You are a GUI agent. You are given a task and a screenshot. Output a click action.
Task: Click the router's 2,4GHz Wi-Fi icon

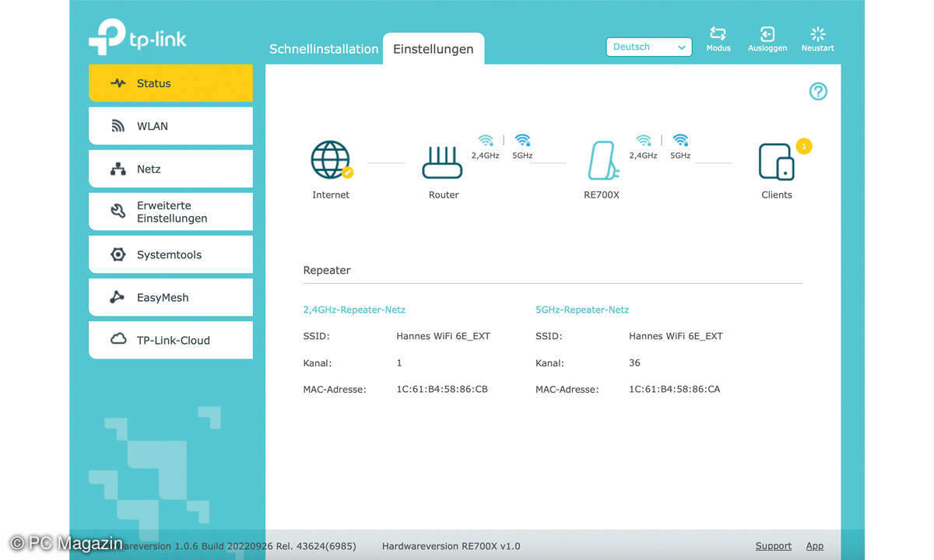[486, 140]
